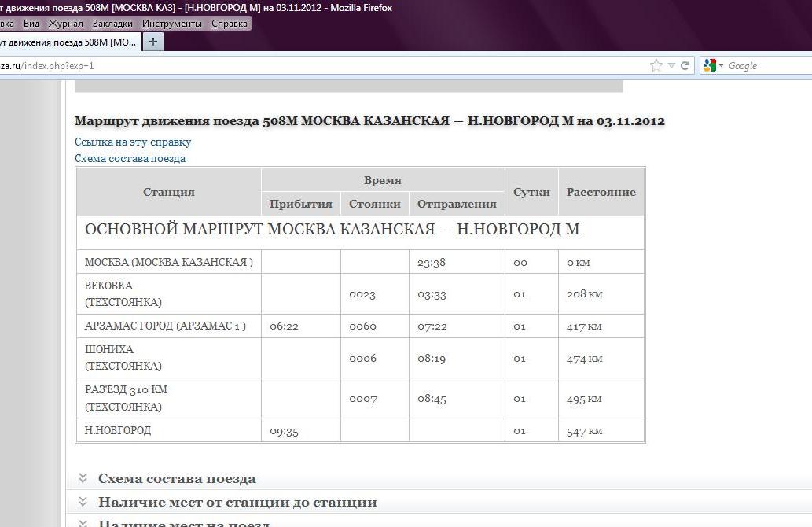The image size is (812, 527).
Task: Open the Закладки menu
Action: point(112,24)
